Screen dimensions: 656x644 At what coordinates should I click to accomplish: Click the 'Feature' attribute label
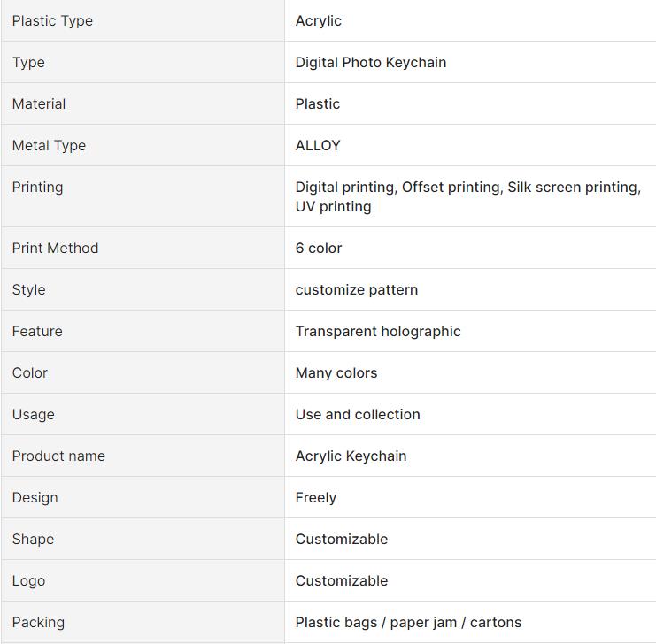(x=37, y=331)
